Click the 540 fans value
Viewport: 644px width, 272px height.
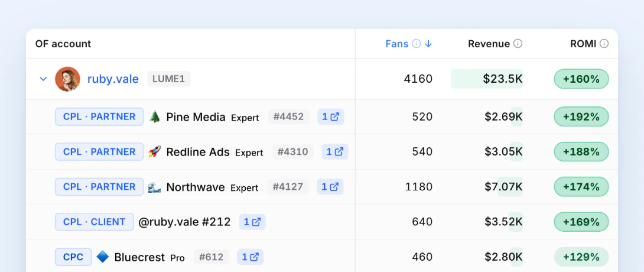(422, 152)
